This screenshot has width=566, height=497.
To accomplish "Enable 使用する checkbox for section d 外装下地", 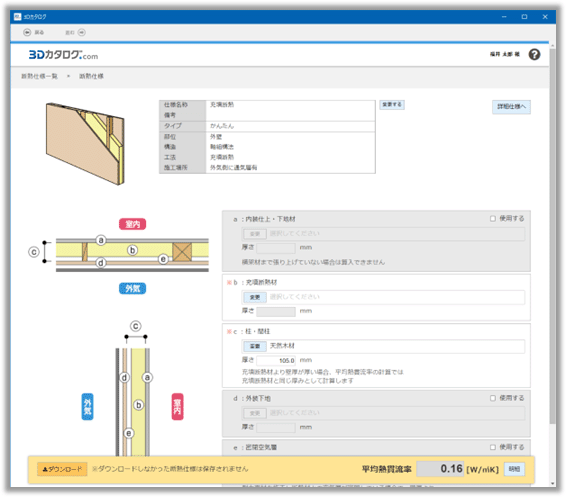I will (493, 398).
